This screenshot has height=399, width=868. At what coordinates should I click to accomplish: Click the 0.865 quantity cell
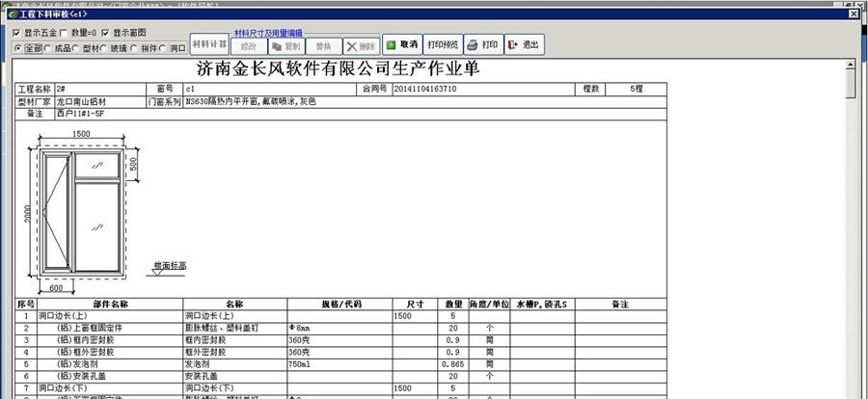click(x=453, y=364)
